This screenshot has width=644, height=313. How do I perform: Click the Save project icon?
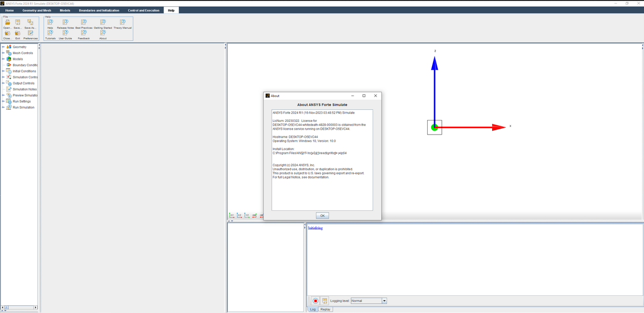[x=18, y=22]
